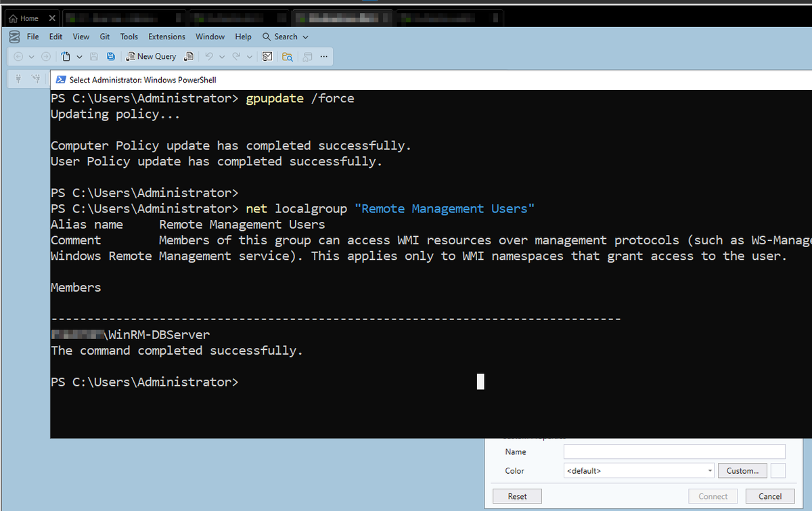
Task: Click the Save icon
Action: [94, 56]
